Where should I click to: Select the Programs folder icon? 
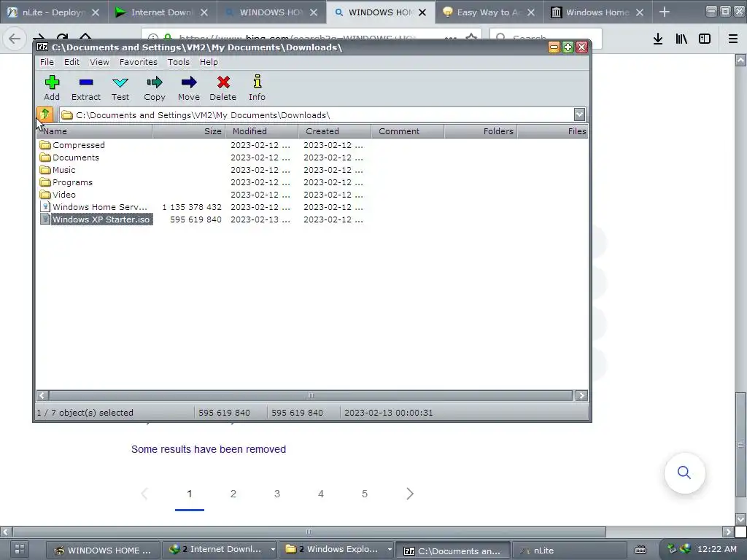[x=45, y=182]
